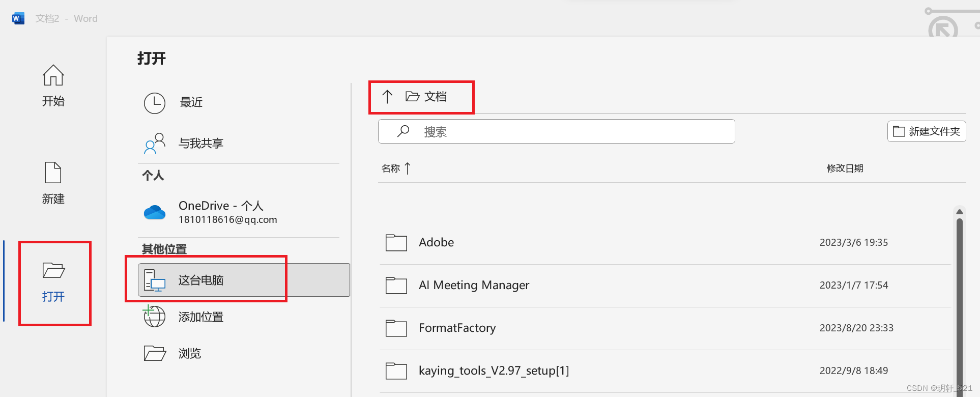980x397 pixels.
Task: Click date 2023/3/6 19:35
Action: coord(854,243)
